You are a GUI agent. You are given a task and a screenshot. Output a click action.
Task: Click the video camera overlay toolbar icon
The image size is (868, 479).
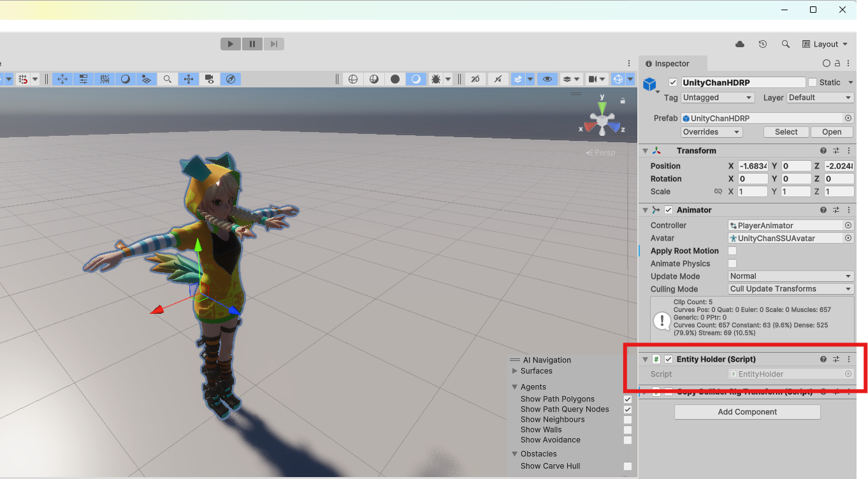[x=209, y=79]
